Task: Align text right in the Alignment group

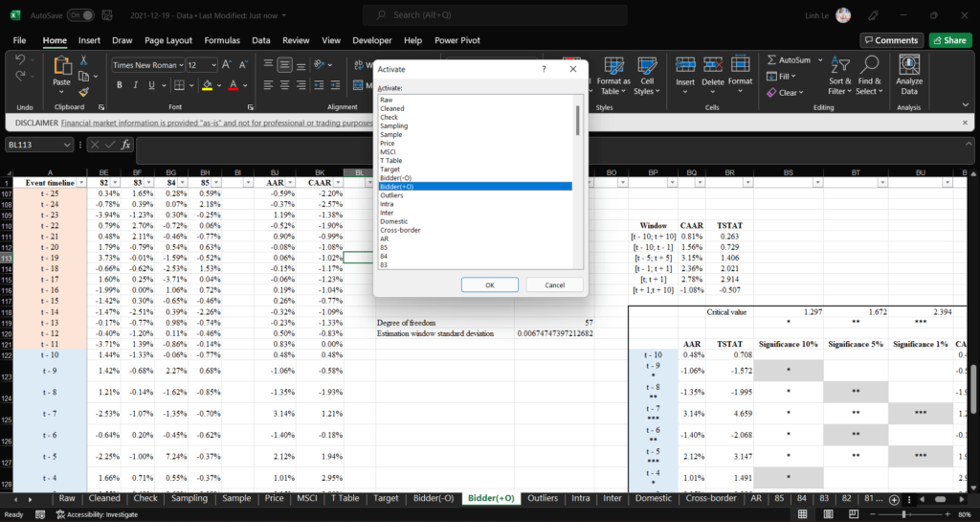Action: (x=301, y=85)
